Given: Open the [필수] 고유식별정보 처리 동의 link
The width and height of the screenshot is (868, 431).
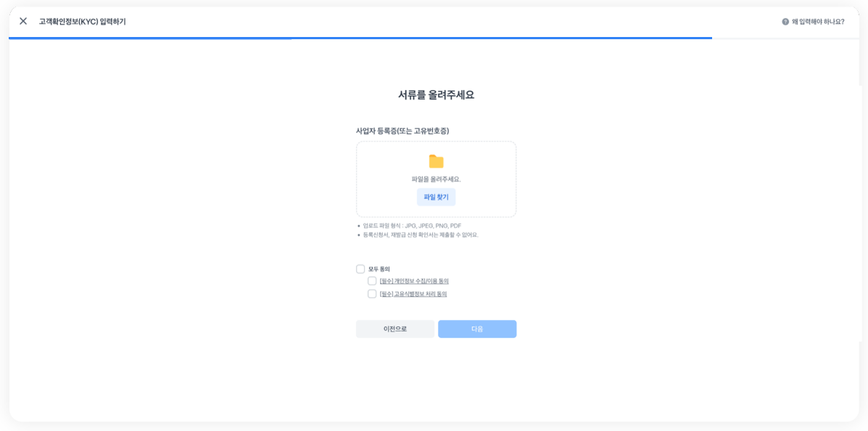Looking at the screenshot, I should [413, 294].
